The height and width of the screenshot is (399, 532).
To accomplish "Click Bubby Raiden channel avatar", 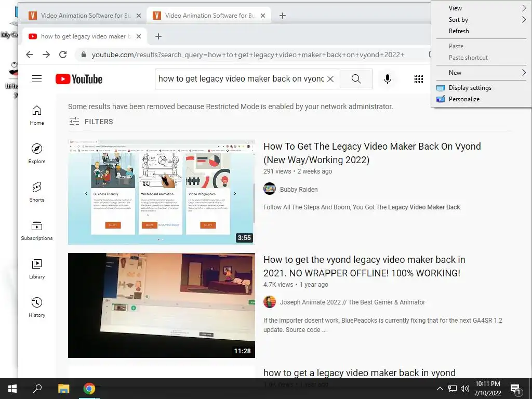I will (x=270, y=189).
